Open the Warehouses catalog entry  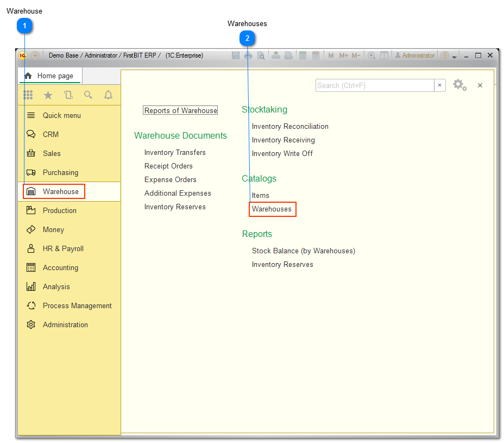(x=272, y=209)
